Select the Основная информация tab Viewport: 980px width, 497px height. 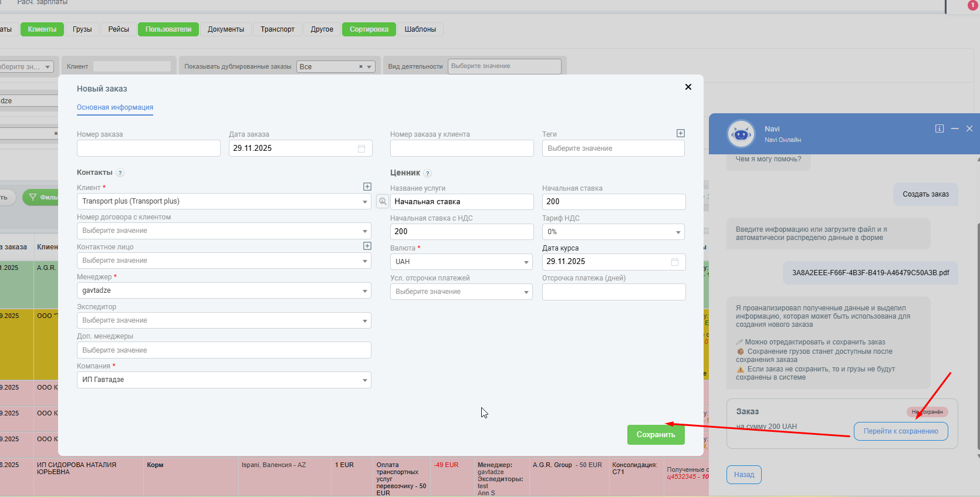pos(115,107)
